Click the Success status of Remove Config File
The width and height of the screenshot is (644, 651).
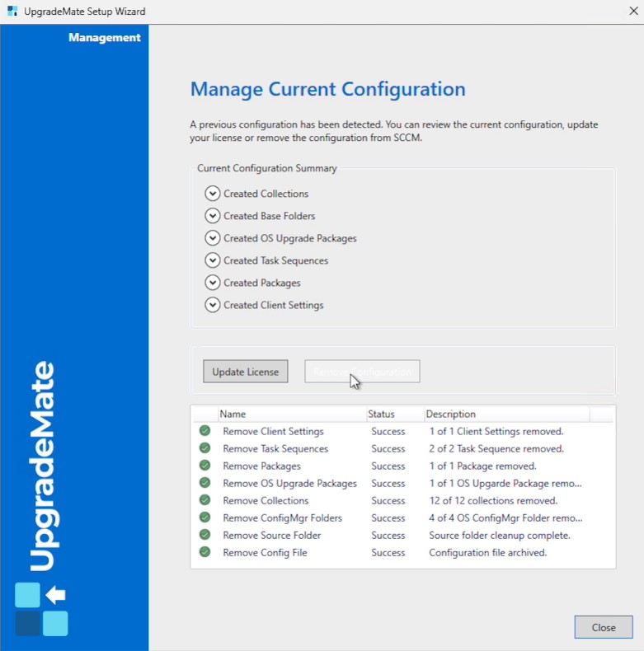tap(388, 553)
